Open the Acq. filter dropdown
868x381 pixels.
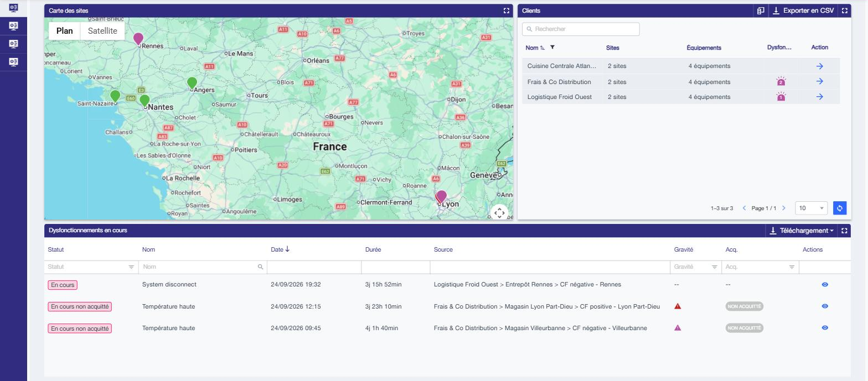point(792,267)
